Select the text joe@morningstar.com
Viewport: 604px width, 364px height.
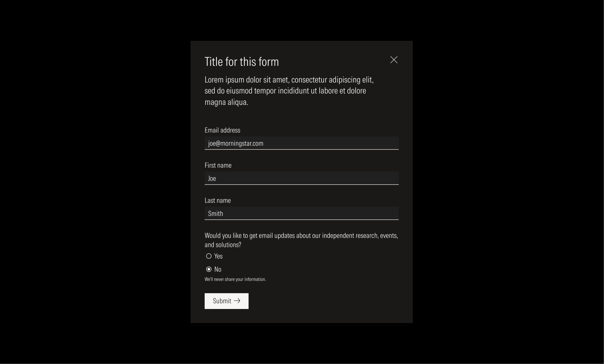point(235,143)
